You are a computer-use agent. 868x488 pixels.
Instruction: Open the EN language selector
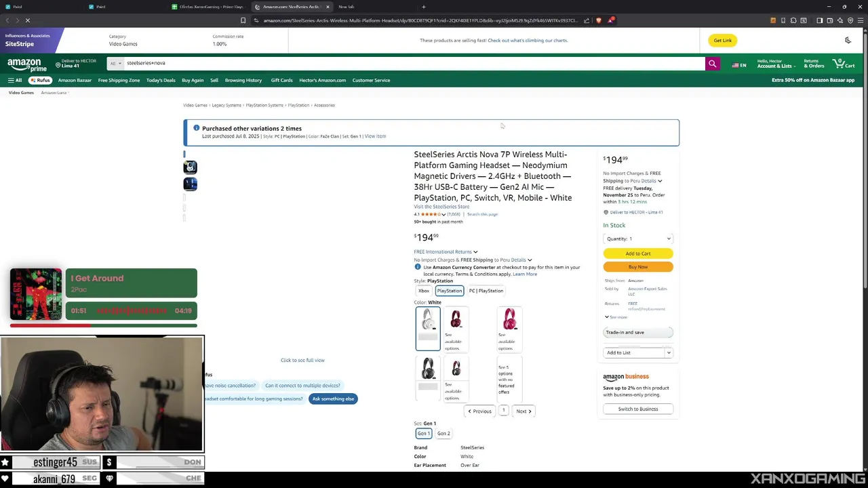click(739, 65)
